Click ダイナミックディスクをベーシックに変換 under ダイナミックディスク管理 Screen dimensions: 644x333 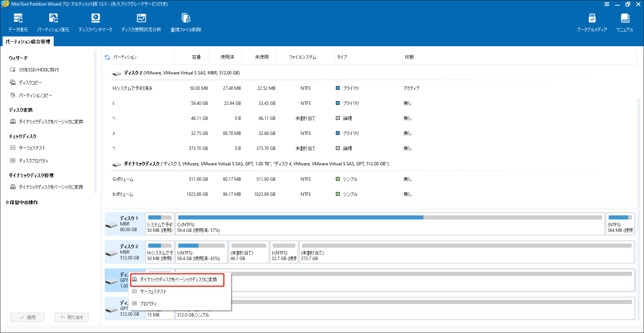tap(47, 187)
